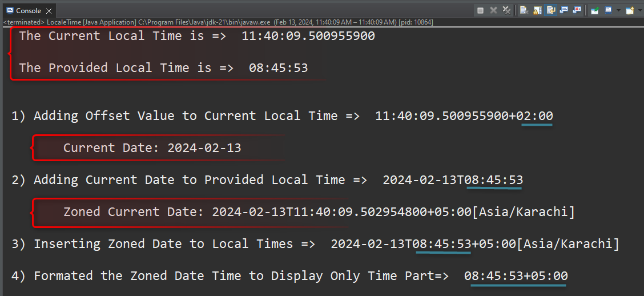The height and width of the screenshot is (296, 644).
Task: Pin the console with green pushpin icon
Action: [x=594, y=10]
